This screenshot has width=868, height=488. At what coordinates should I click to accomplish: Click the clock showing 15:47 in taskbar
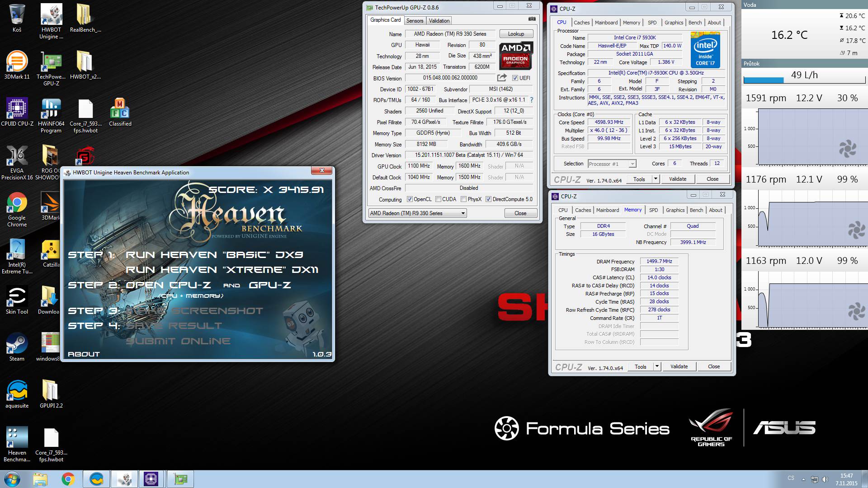point(846,479)
